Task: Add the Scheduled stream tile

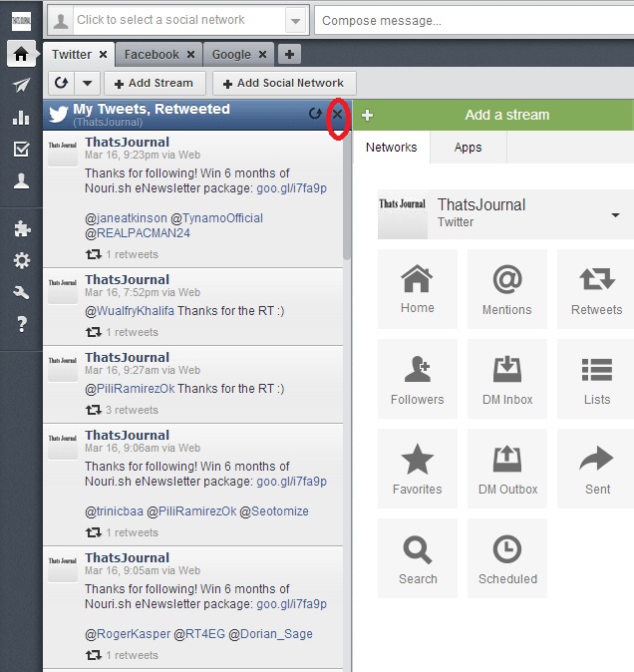Action: [x=507, y=558]
